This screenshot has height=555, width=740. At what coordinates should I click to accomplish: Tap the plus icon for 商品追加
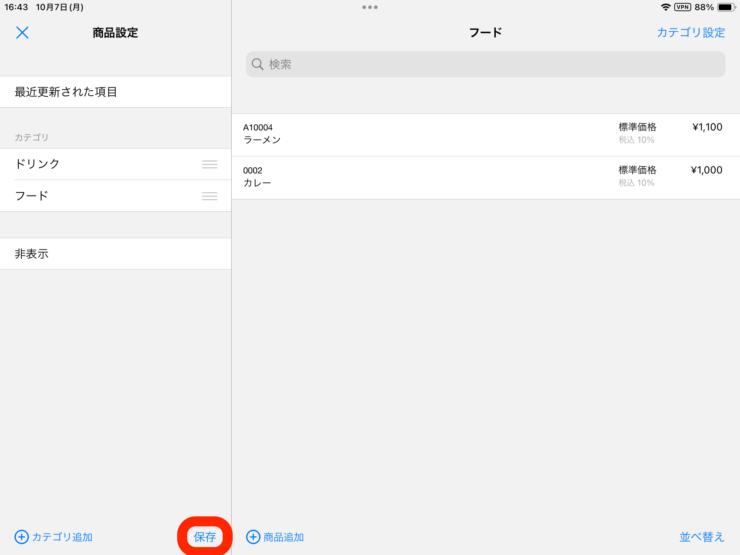pos(253,537)
